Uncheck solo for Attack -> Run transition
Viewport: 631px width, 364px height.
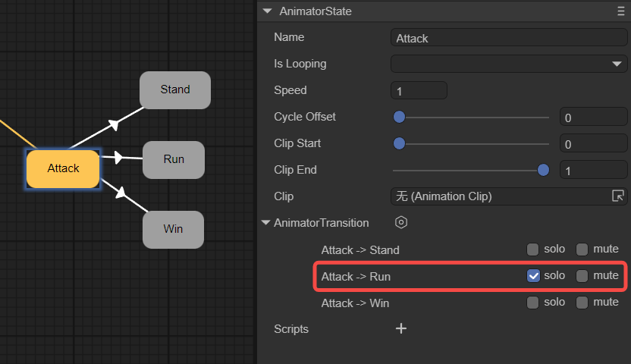coord(533,276)
